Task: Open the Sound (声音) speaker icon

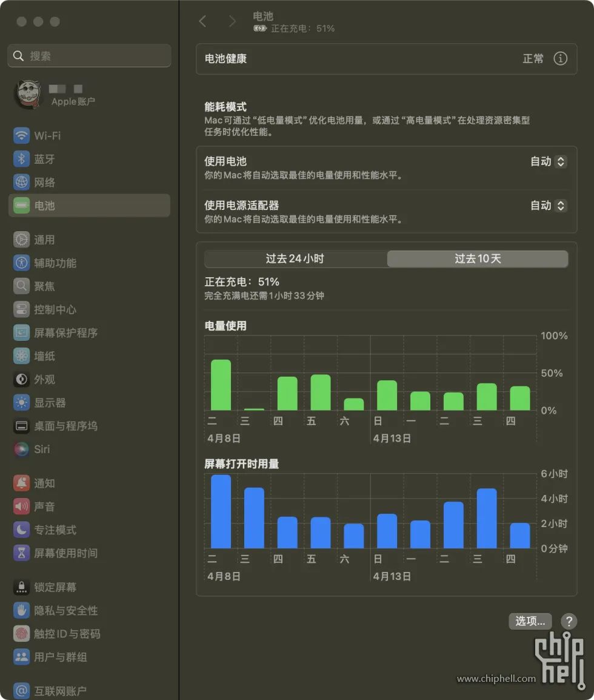Action: tap(21, 506)
